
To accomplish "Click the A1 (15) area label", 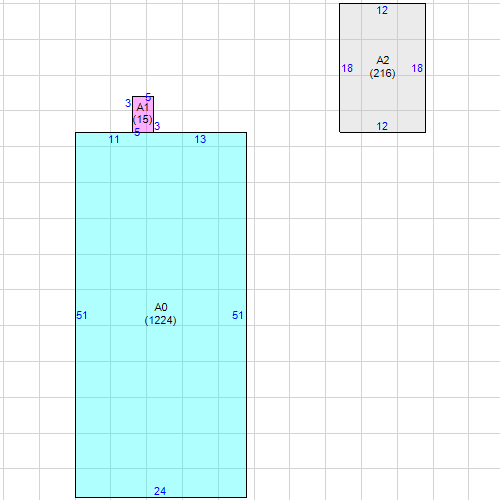I will (143, 113).
